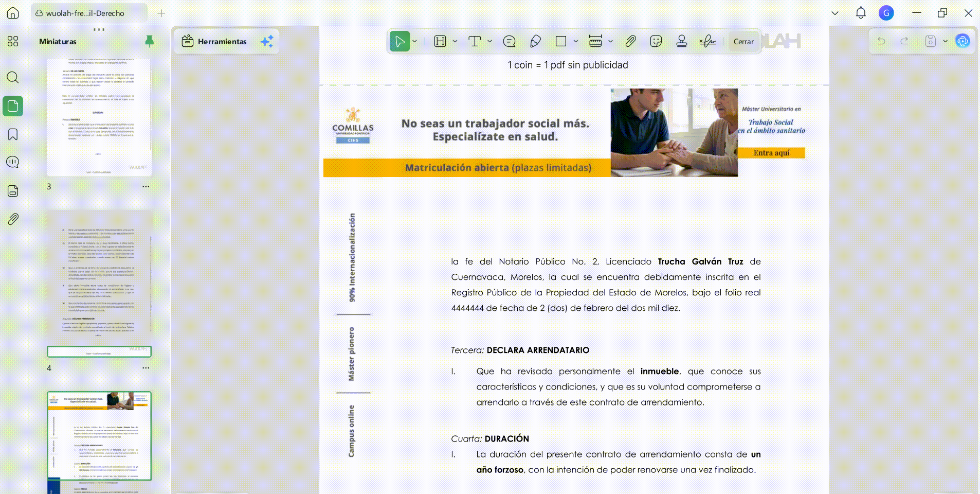This screenshot has width=980, height=494.
Task: Click the attach file paperclip tool
Action: [x=630, y=41]
